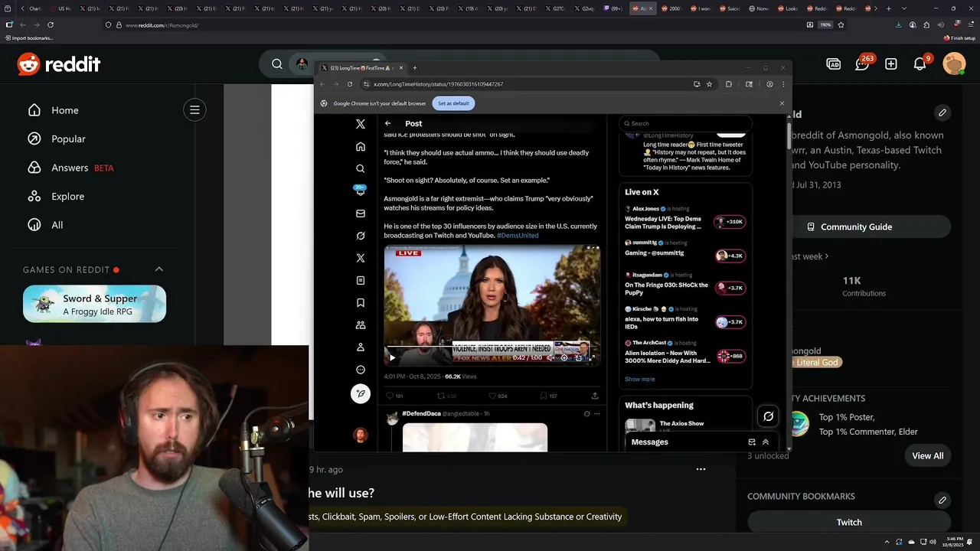Collapse the Games on Reddit section
The width and height of the screenshot is (980, 551).
click(159, 269)
